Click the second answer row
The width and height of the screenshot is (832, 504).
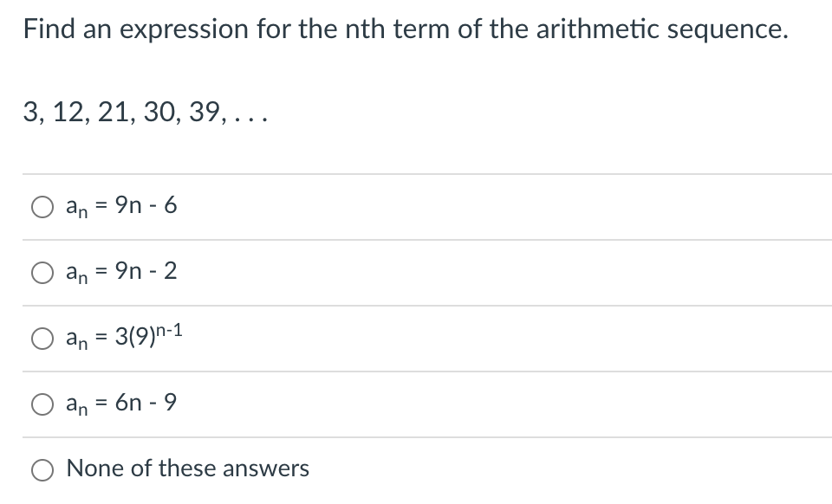pyautogui.click(x=416, y=271)
